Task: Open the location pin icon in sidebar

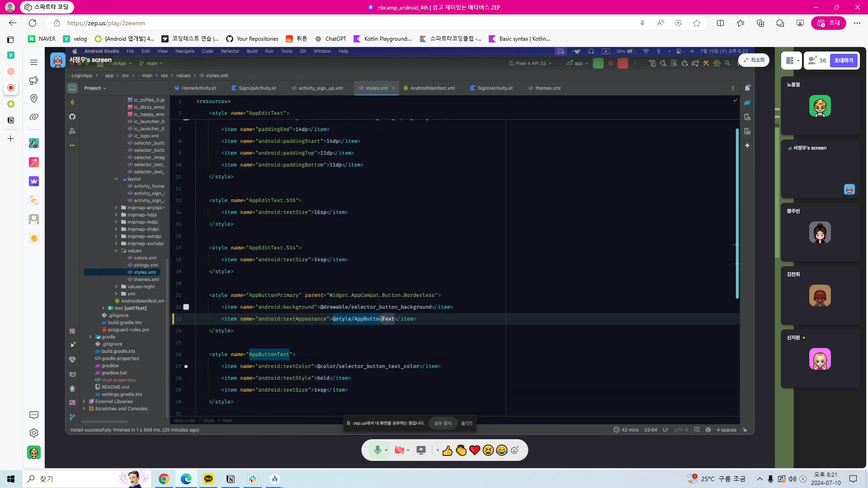Action: [x=34, y=99]
